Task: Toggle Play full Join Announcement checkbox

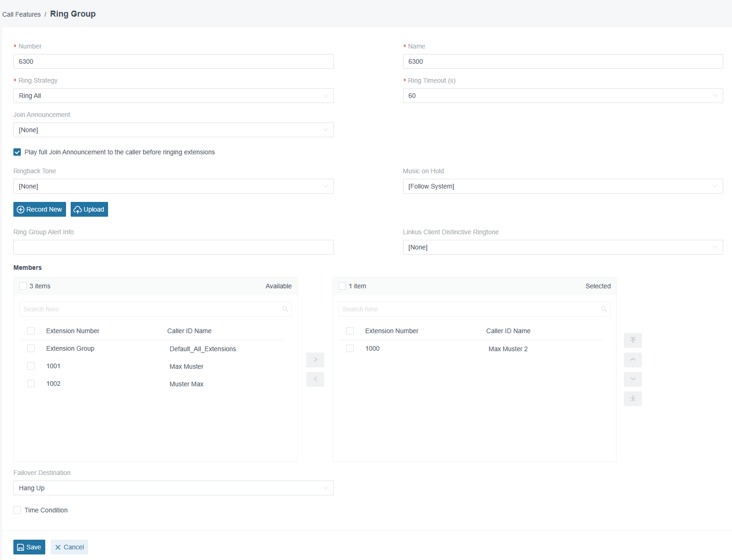Action: 17,152
